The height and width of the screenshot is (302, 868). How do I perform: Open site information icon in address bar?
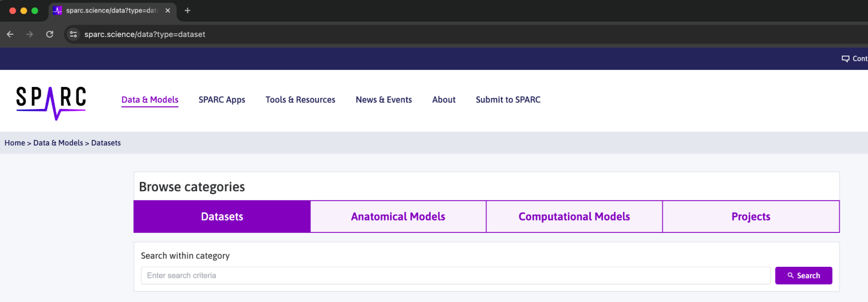tap(73, 34)
